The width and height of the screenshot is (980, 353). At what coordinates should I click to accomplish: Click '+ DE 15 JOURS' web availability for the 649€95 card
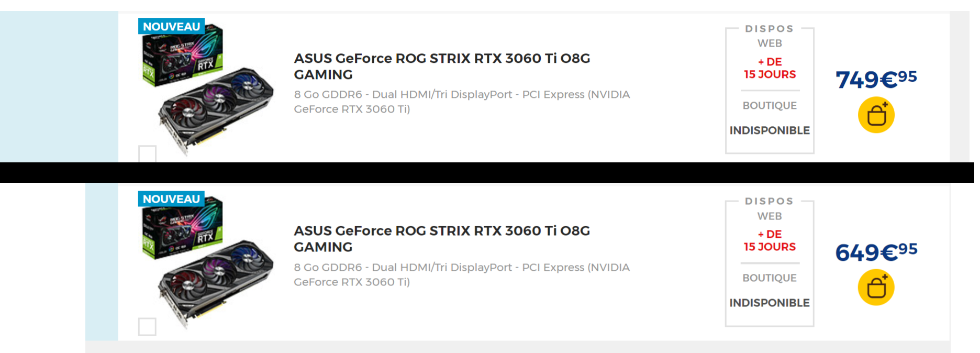click(770, 240)
